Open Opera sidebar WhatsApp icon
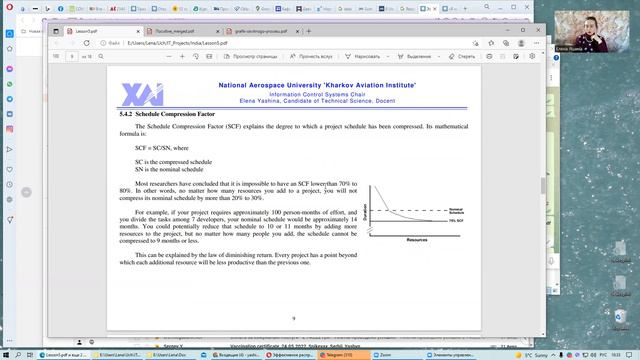Image resolution: width=640 pixels, height=360 pixels. click(10, 84)
